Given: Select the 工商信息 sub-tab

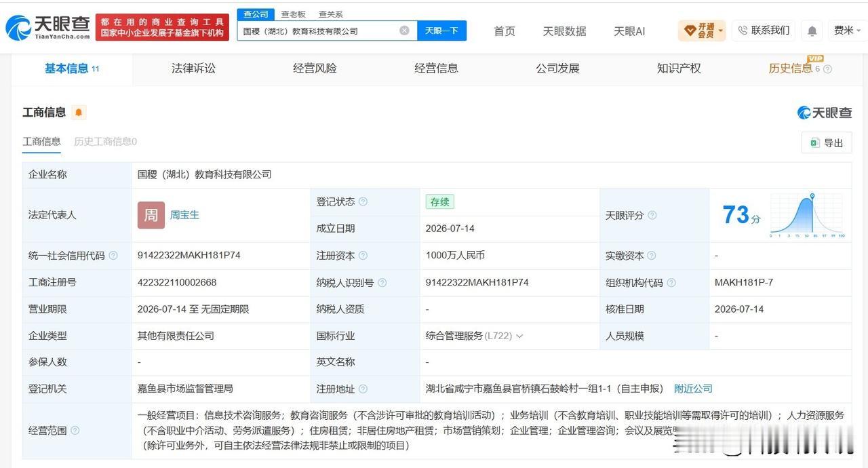Looking at the screenshot, I should pyautogui.click(x=41, y=142).
